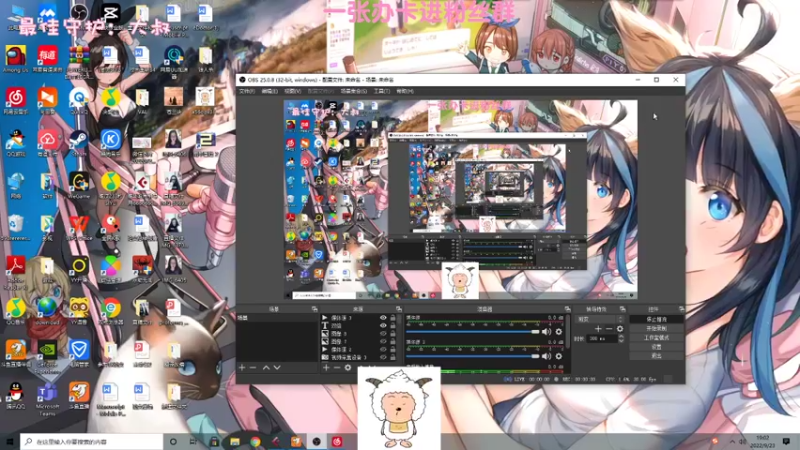800x450 pixels.
Task: Toggle visibility eye of the 图像 3 source
Action: [x=383, y=334]
